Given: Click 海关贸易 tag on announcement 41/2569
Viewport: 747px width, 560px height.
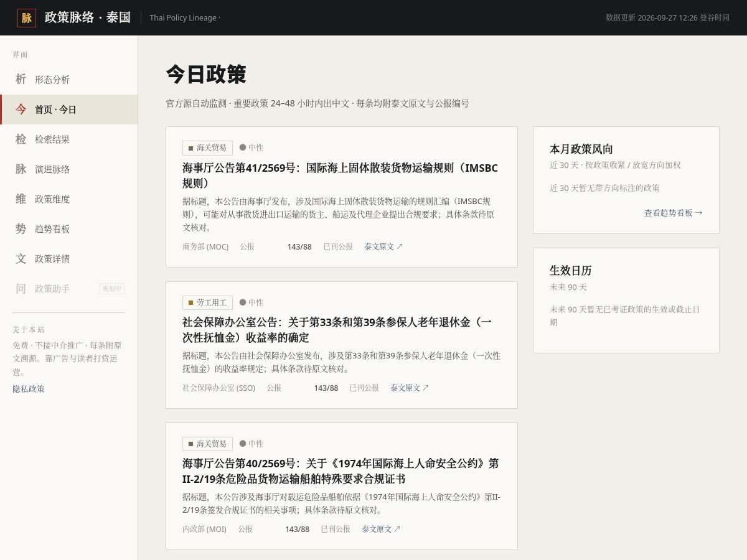Looking at the screenshot, I should pos(207,147).
